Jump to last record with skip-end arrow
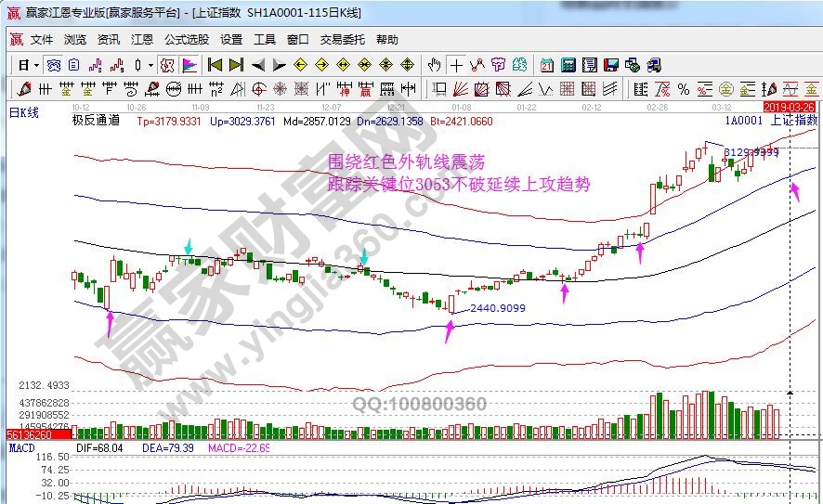 point(236,65)
